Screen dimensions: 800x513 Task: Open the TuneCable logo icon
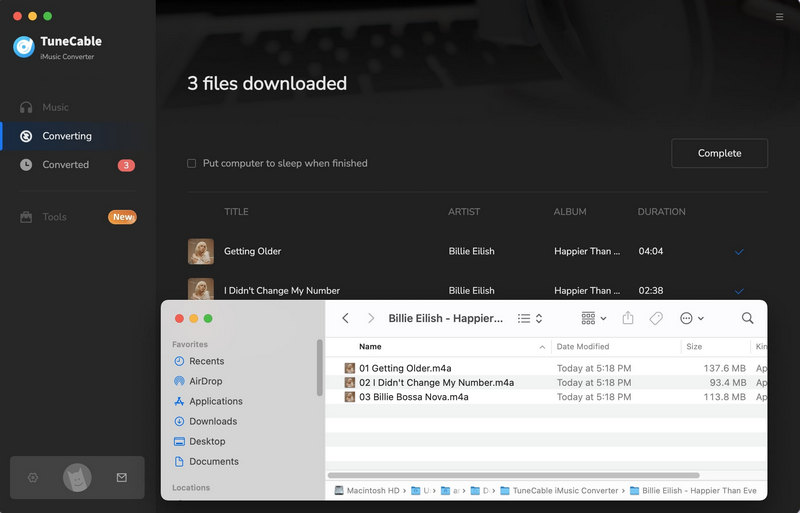pyautogui.click(x=24, y=47)
